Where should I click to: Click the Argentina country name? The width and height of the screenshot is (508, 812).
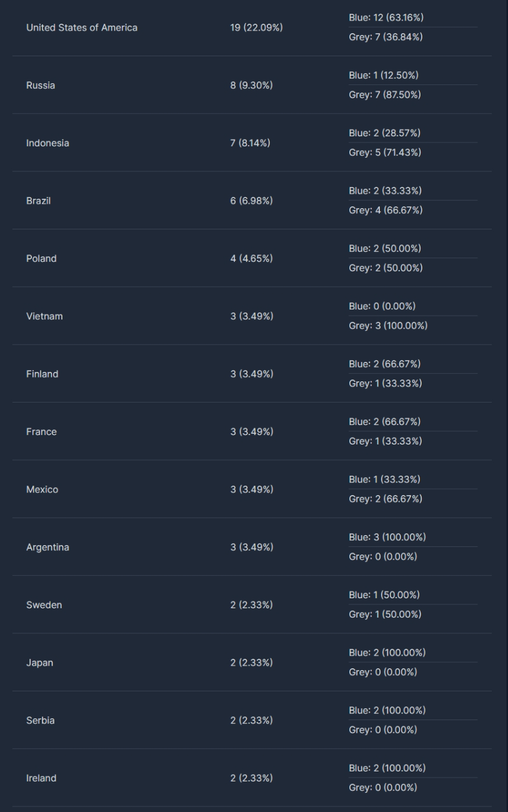pos(47,548)
